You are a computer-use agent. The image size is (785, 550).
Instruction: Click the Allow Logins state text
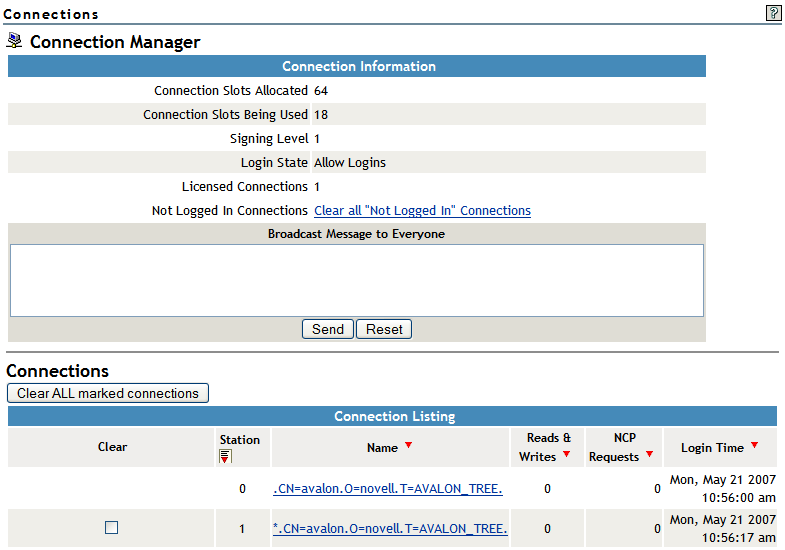pyautogui.click(x=350, y=163)
